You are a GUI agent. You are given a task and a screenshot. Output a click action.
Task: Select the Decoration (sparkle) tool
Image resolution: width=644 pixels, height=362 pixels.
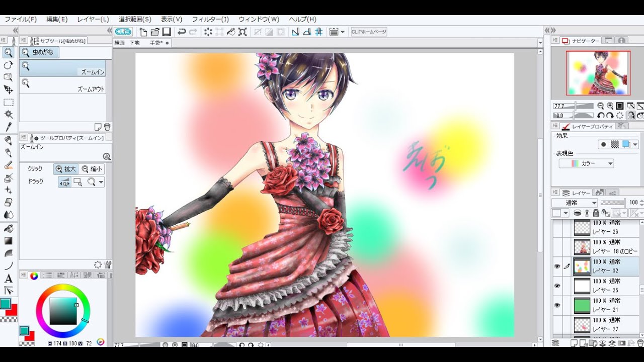pyautogui.click(x=8, y=190)
